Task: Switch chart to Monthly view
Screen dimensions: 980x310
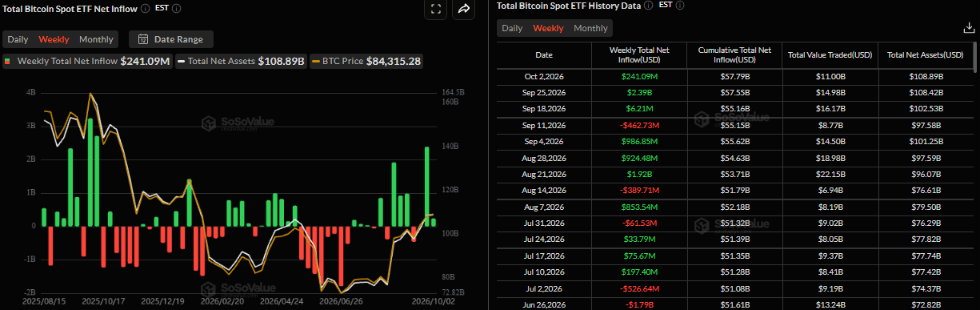Action: pyautogui.click(x=96, y=39)
